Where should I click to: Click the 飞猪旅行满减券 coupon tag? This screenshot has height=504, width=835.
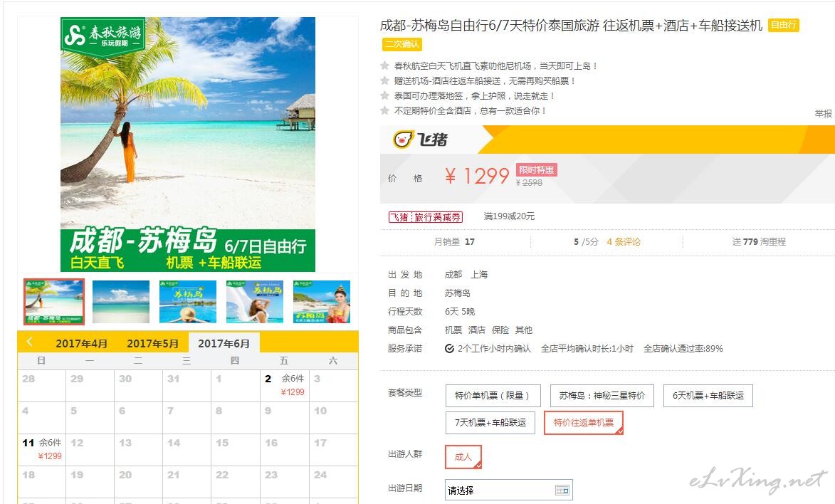pos(426,217)
